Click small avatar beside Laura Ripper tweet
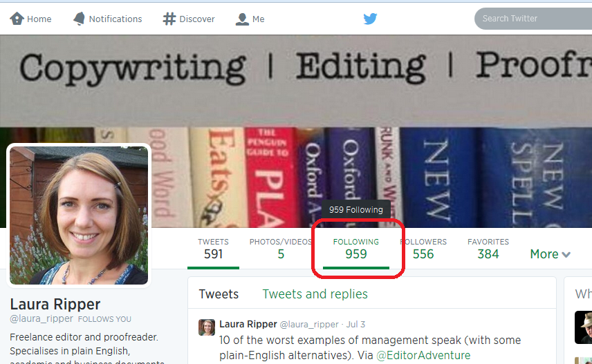The image size is (592, 364). 207,327
